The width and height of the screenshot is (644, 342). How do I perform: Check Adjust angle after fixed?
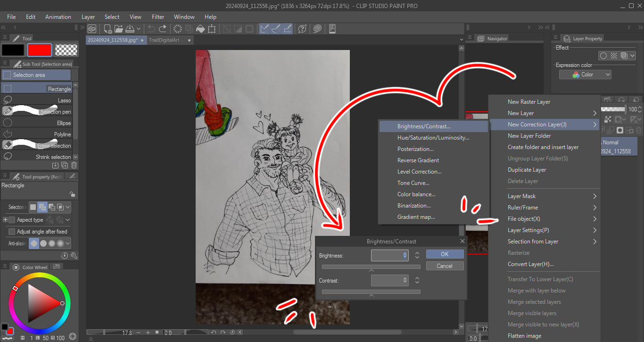pos(12,232)
